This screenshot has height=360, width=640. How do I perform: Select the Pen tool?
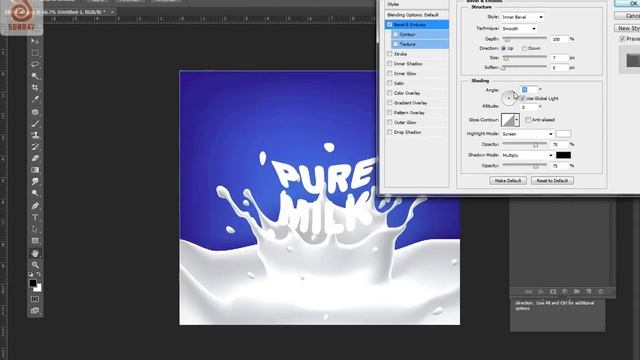pyautogui.click(x=35, y=206)
